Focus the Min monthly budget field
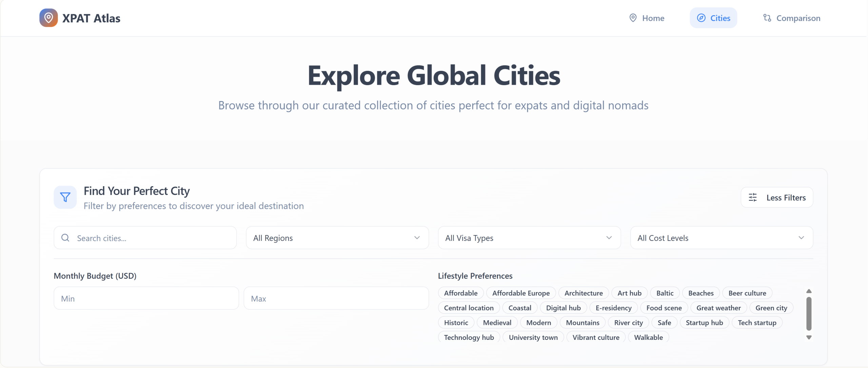Screen dimensions: 868x368 (x=146, y=298)
